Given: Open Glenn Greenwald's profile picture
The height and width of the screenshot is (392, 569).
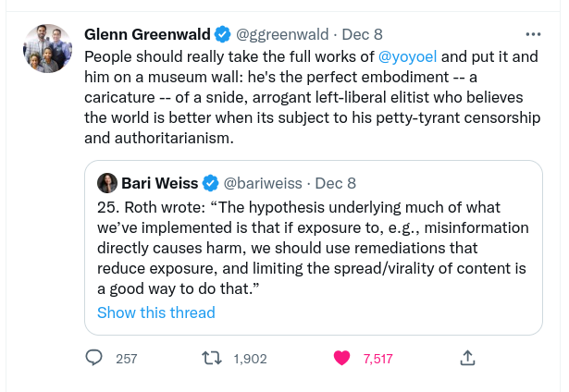Looking at the screenshot, I should coord(47,48).
